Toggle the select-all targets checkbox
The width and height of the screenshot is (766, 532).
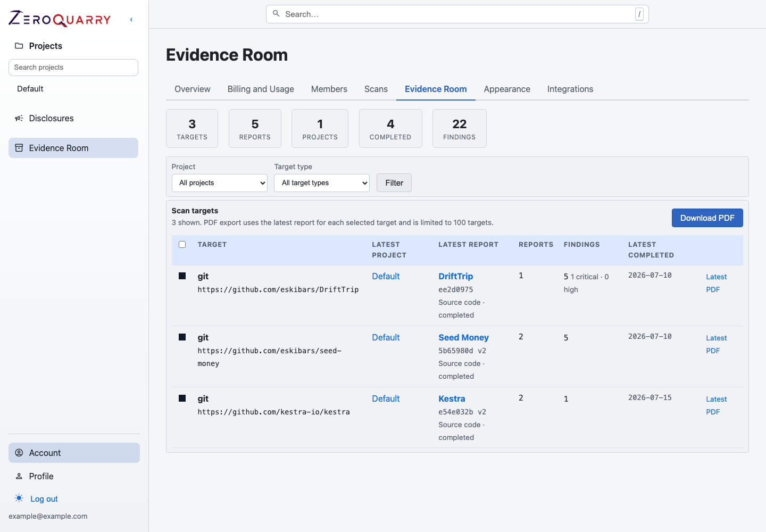tap(182, 245)
